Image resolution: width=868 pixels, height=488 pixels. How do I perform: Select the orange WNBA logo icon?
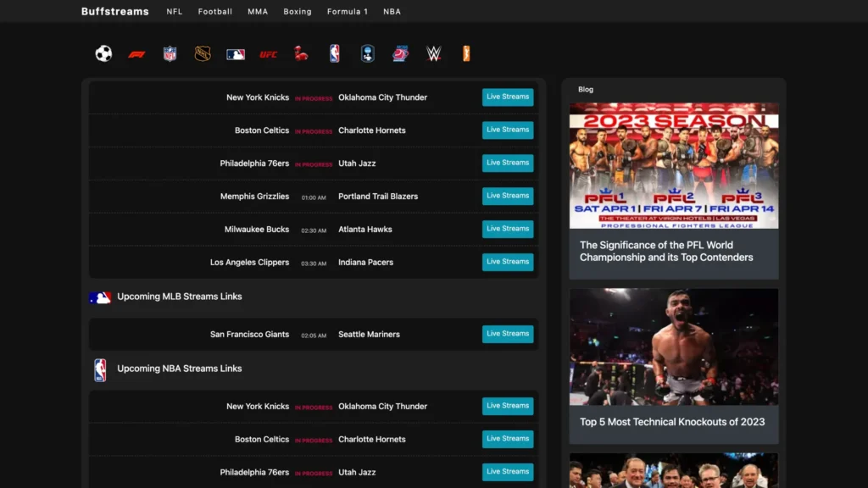point(466,53)
